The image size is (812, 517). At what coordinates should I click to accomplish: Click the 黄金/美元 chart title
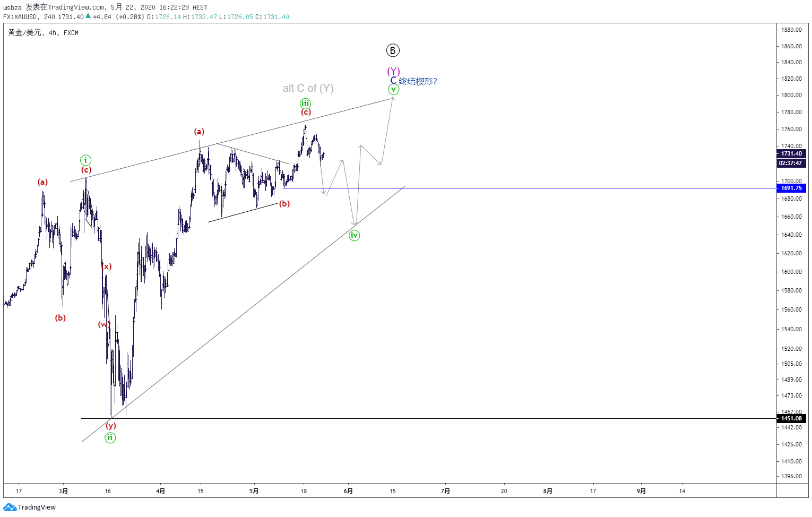tap(24, 33)
